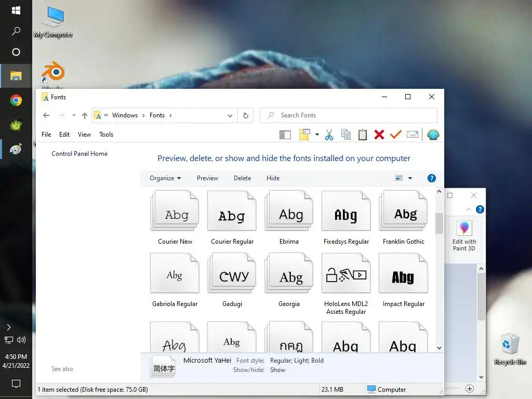Open the Windows Start menu

coord(16,10)
